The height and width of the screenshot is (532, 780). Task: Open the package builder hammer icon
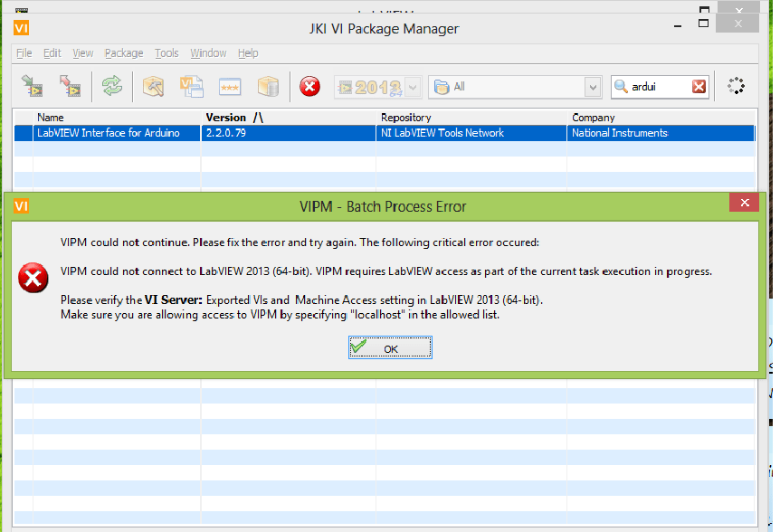[153, 85]
